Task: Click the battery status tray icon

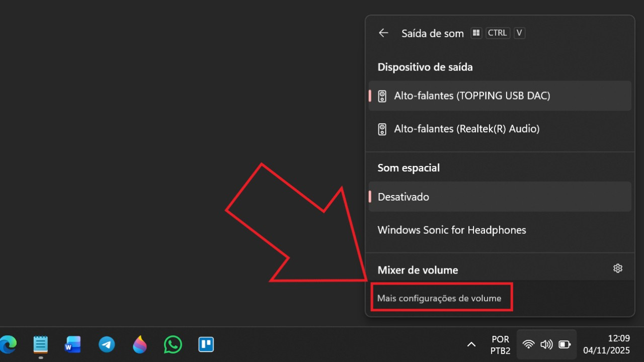Action: point(565,344)
